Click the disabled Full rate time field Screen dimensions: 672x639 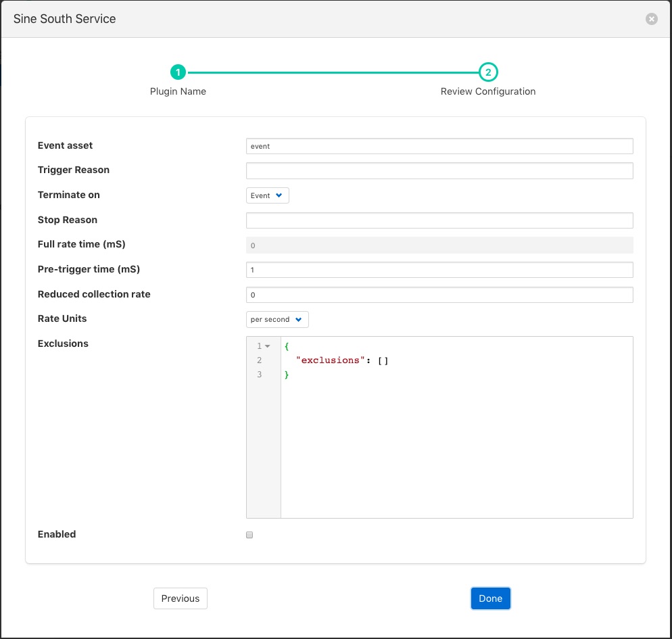(439, 245)
